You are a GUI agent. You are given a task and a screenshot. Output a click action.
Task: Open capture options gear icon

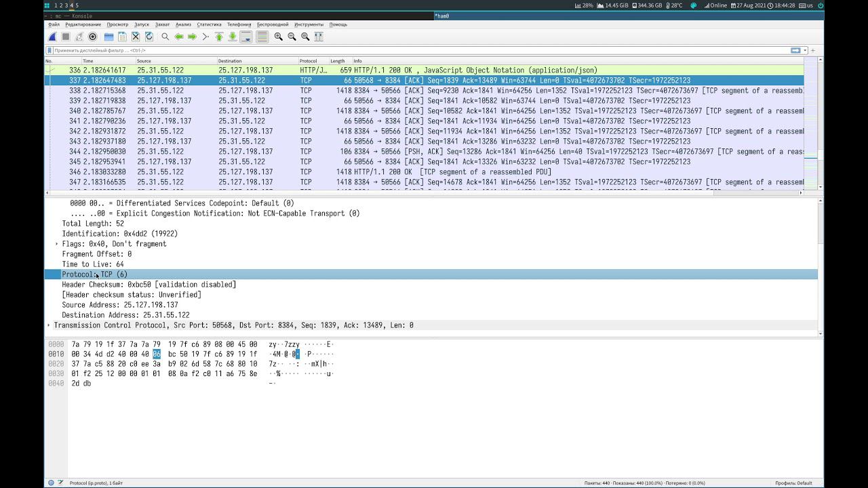click(x=93, y=37)
